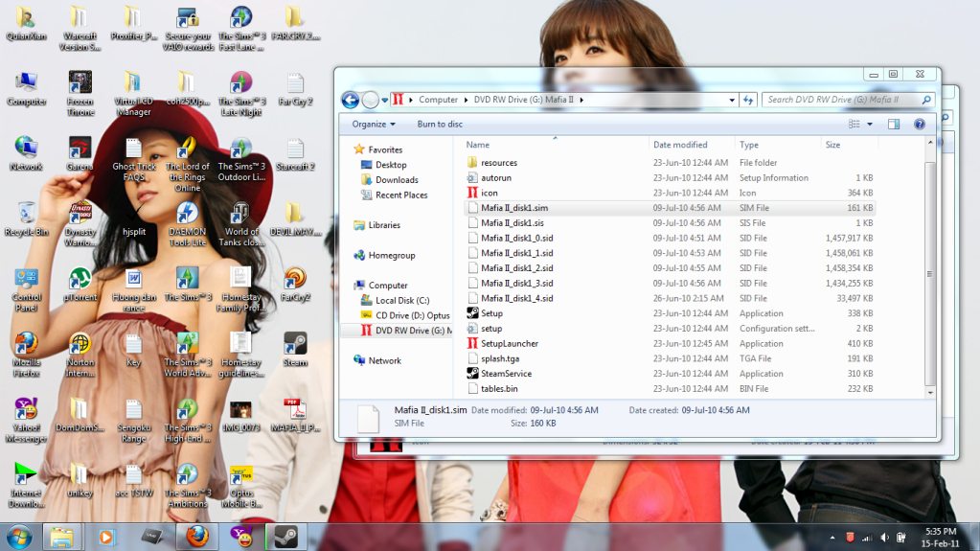Toggle the preview pane button

pyautogui.click(x=893, y=125)
